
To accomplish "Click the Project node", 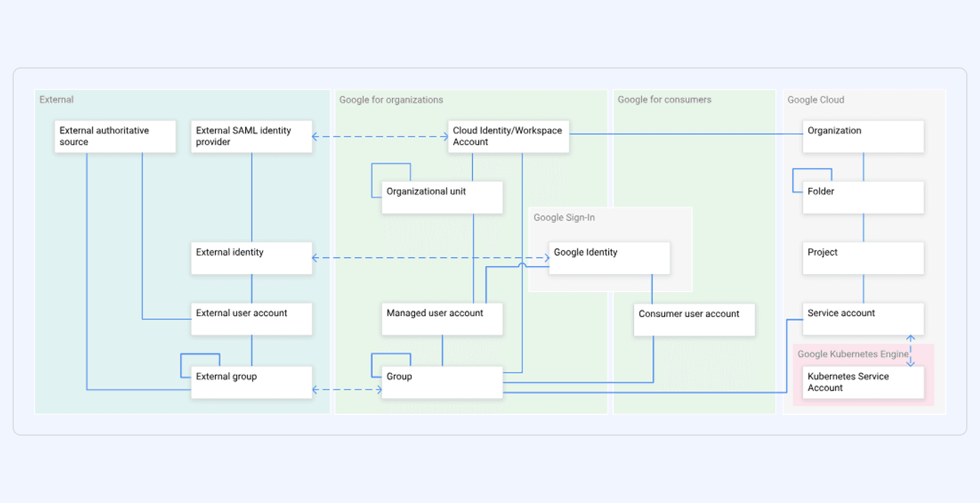I will point(863,258).
